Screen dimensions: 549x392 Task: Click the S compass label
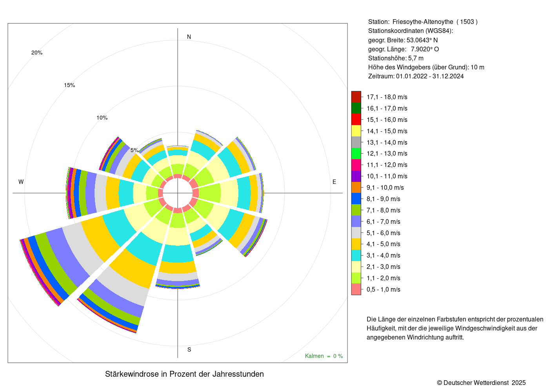tap(189, 350)
